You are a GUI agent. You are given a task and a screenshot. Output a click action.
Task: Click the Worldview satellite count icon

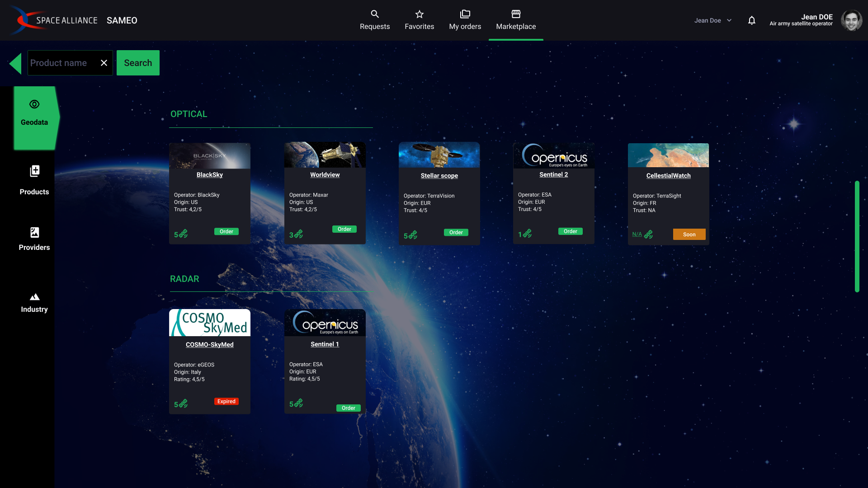coord(298,234)
